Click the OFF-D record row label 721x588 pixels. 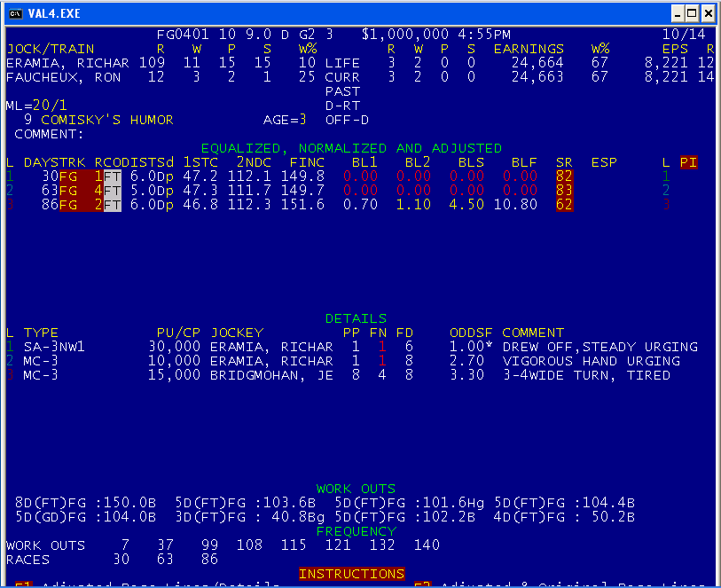[347, 120]
